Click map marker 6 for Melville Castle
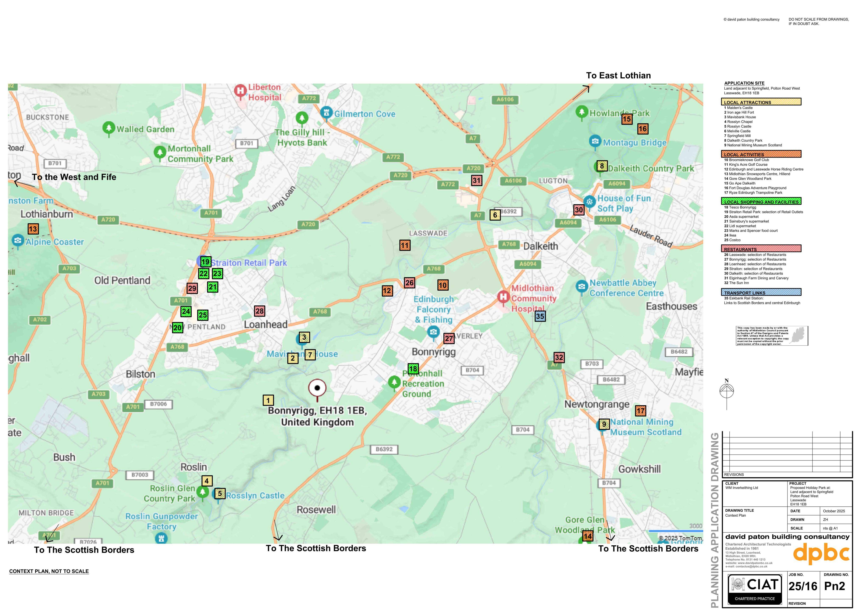The width and height of the screenshot is (868, 613). (x=495, y=215)
